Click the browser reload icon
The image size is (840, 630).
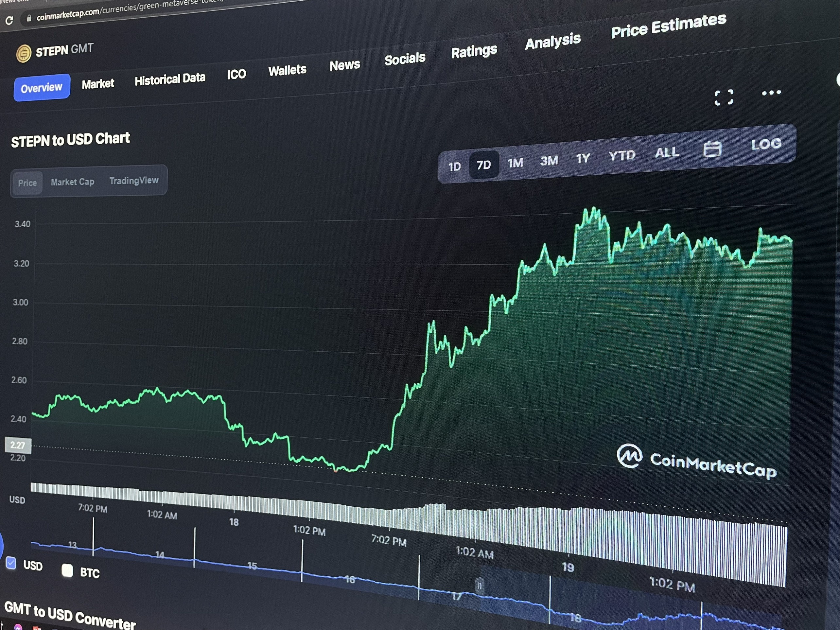point(9,21)
